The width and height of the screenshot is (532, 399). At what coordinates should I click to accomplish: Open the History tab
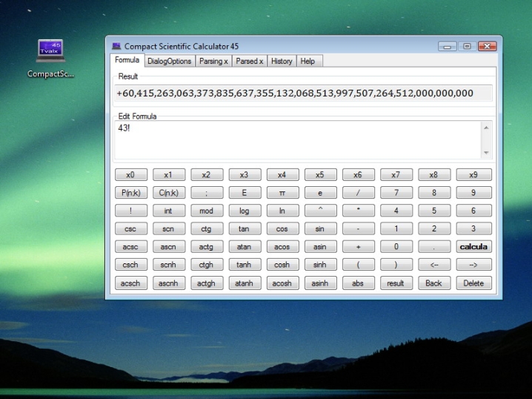pyautogui.click(x=282, y=62)
